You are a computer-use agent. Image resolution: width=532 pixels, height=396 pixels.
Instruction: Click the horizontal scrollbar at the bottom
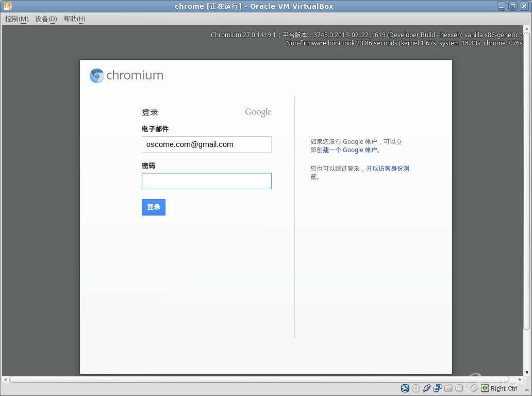(x=258, y=379)
